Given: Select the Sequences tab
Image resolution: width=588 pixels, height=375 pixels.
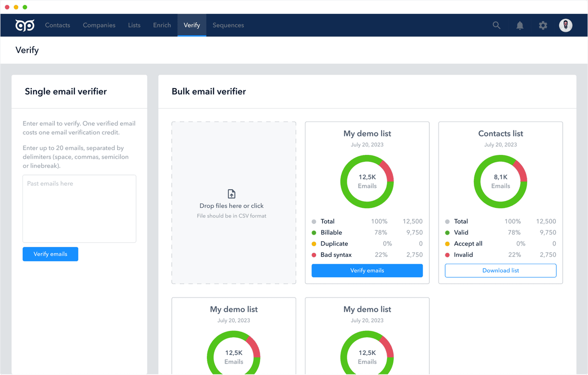Looking at the screenshot, I should pyautogui.click(x=228, y=25).
